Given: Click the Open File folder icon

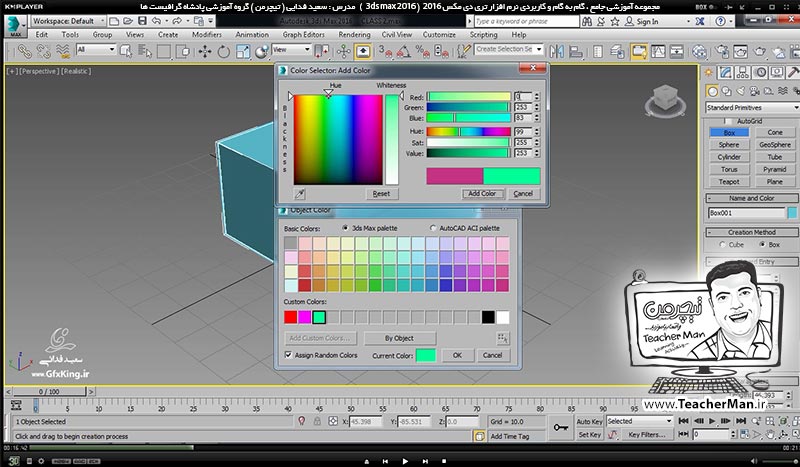Looking at the screenshot, I should (128, 21).
